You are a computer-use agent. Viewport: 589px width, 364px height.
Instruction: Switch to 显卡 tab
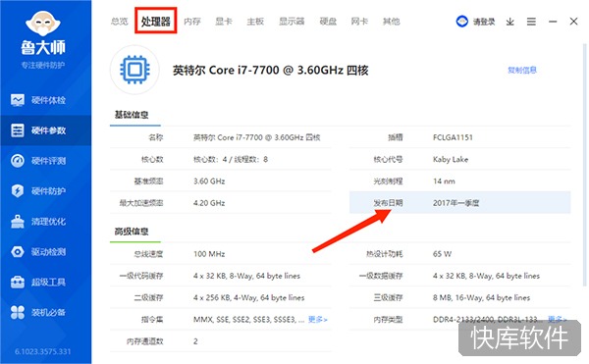(x=224, y=22)
